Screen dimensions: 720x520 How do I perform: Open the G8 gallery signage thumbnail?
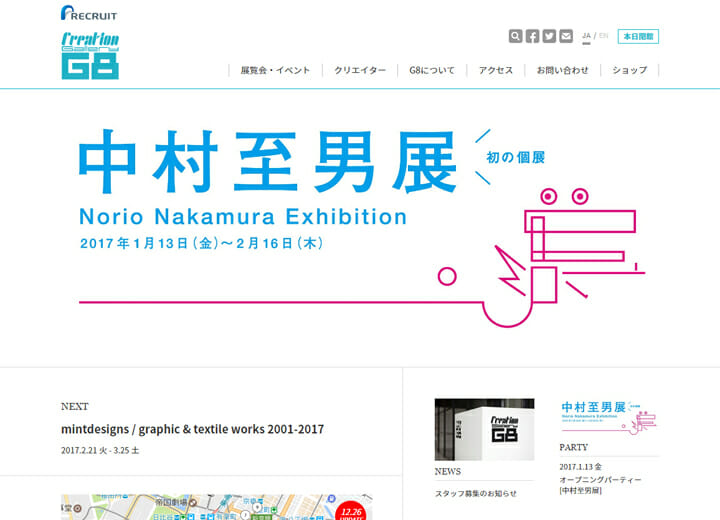click(x=484, y=430)
